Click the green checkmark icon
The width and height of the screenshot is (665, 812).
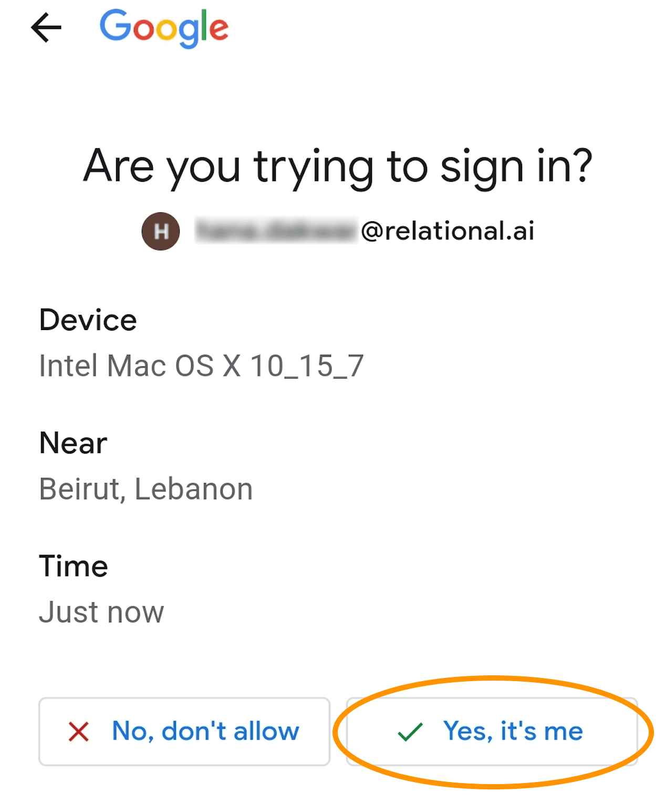410,732
